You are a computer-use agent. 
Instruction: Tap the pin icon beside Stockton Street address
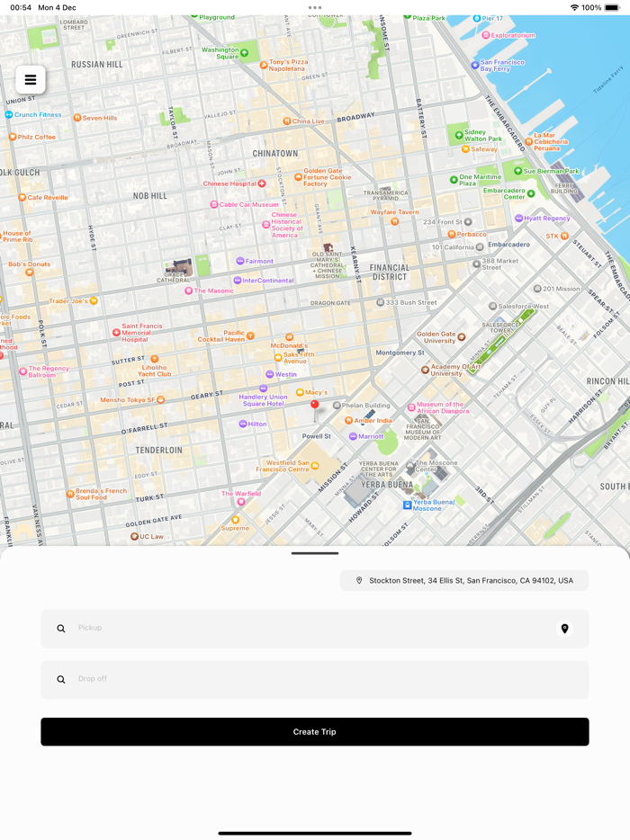click(x=359, y=581)
